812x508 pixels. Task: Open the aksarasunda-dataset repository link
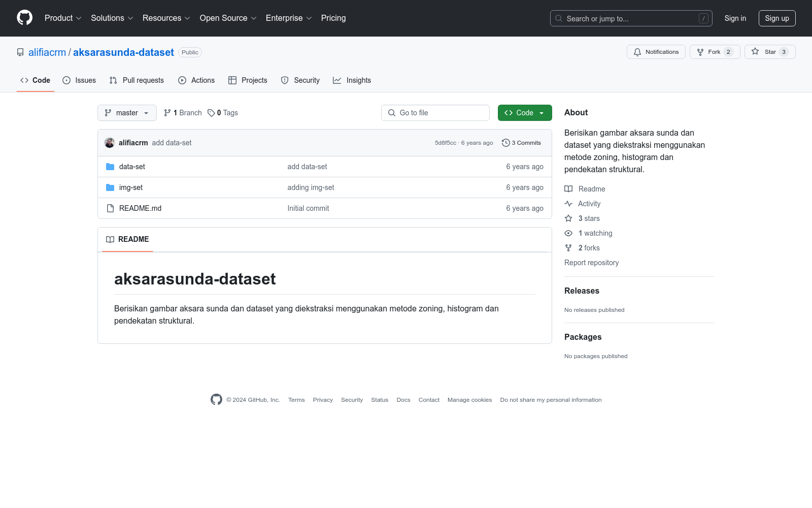(x=123, y=52)
